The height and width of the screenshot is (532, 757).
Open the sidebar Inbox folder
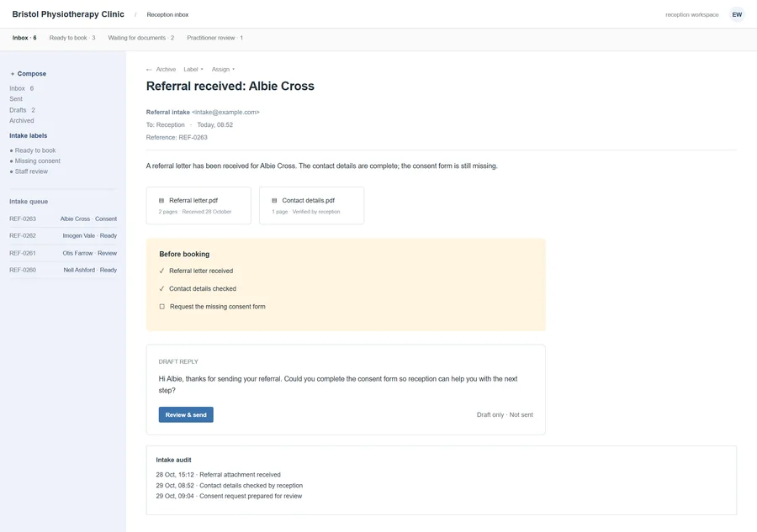(22, 88)
